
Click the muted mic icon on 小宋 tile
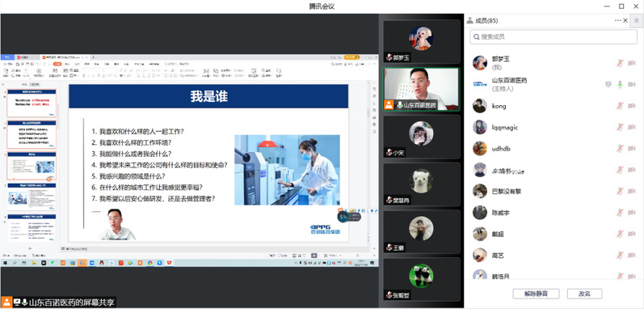tap(389, 153)
